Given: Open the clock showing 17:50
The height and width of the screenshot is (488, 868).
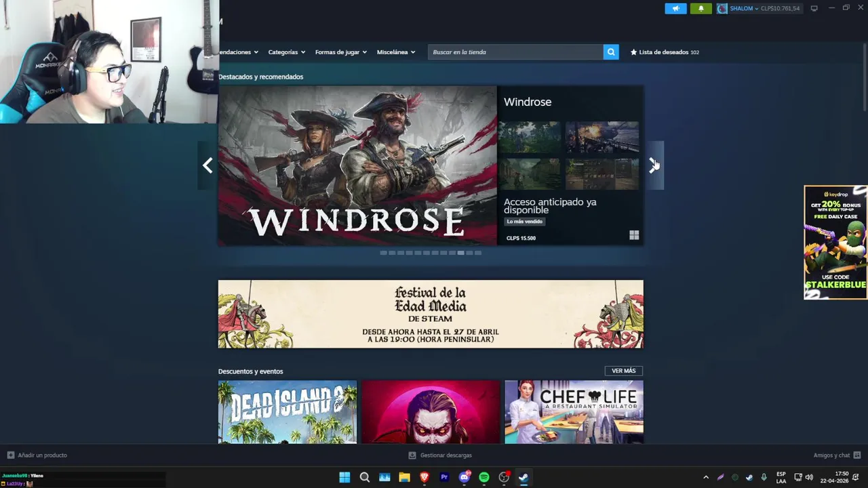Looking at the screenshot, I should [834, 477].
